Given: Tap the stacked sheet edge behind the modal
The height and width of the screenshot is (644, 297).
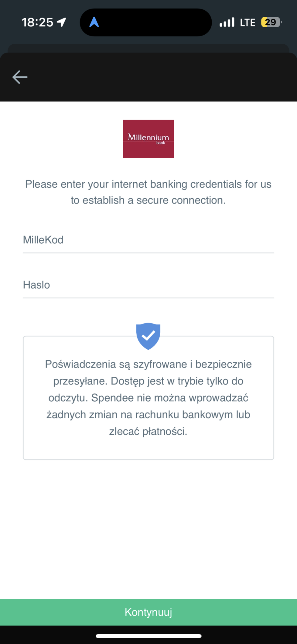Looking at the screenshot, I should tap(148, 48).
